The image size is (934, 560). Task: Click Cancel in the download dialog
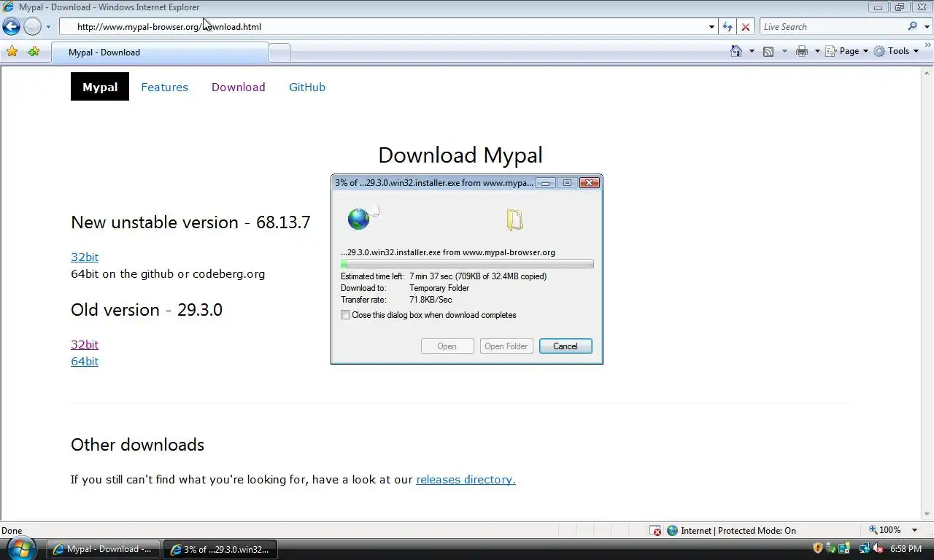coord(566,346)
